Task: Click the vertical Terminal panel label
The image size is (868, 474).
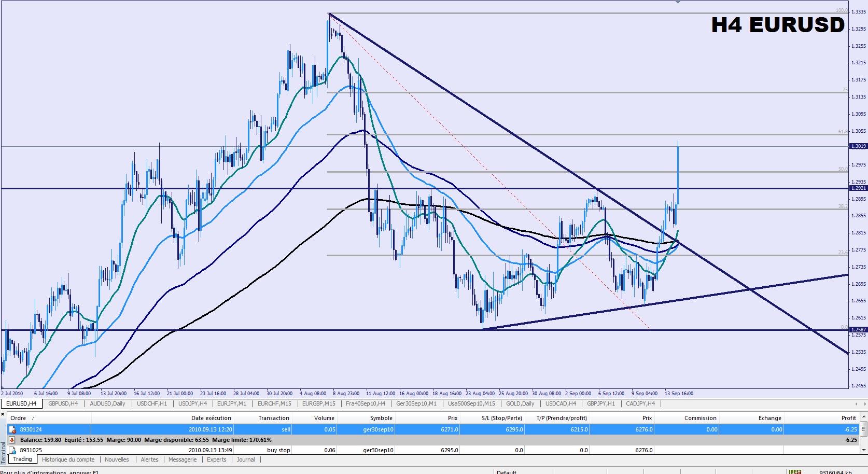Action: [x=3, y=453]
